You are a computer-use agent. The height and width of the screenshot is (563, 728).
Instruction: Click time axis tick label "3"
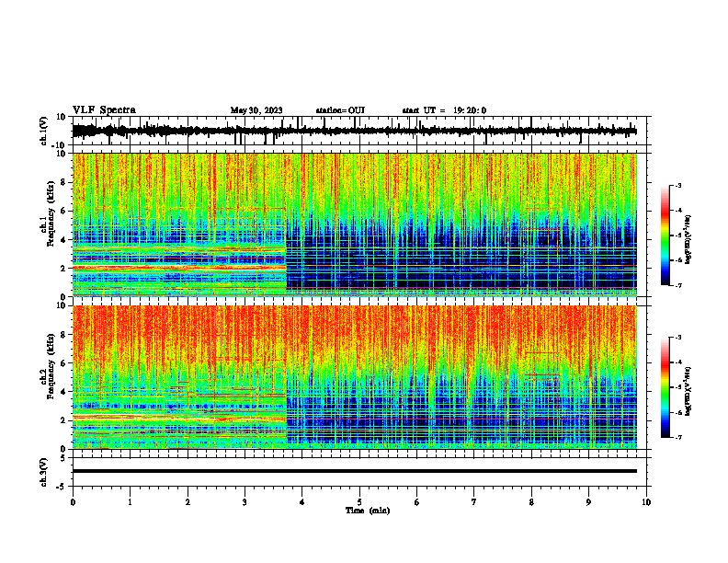245,502
